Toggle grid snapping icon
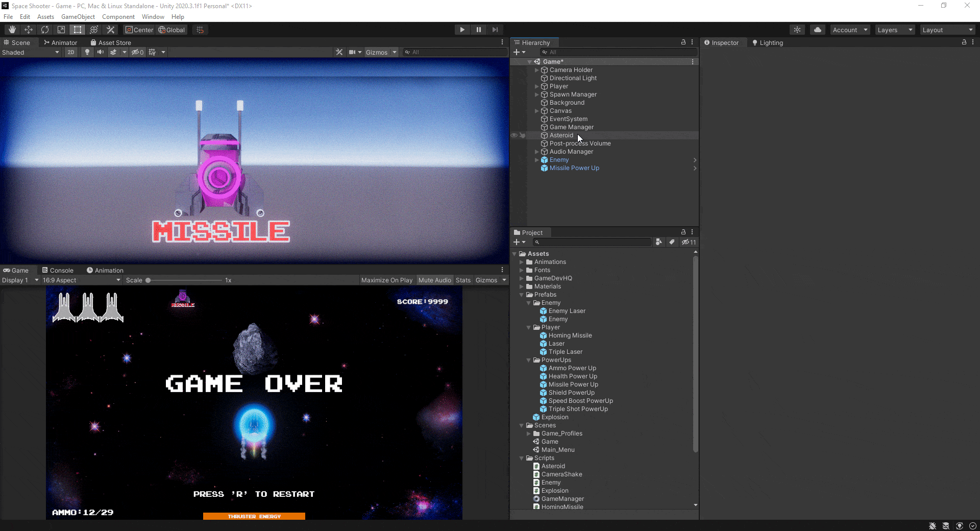 point(200,30)
